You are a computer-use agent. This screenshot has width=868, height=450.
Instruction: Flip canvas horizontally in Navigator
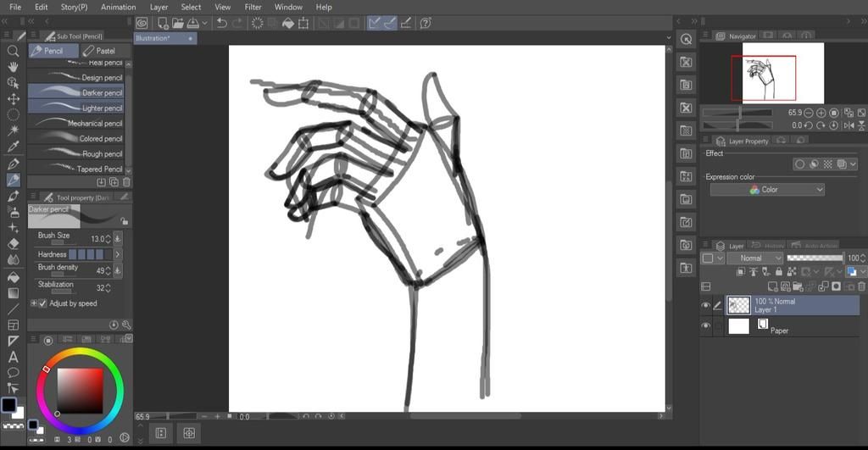coord(849,125)
